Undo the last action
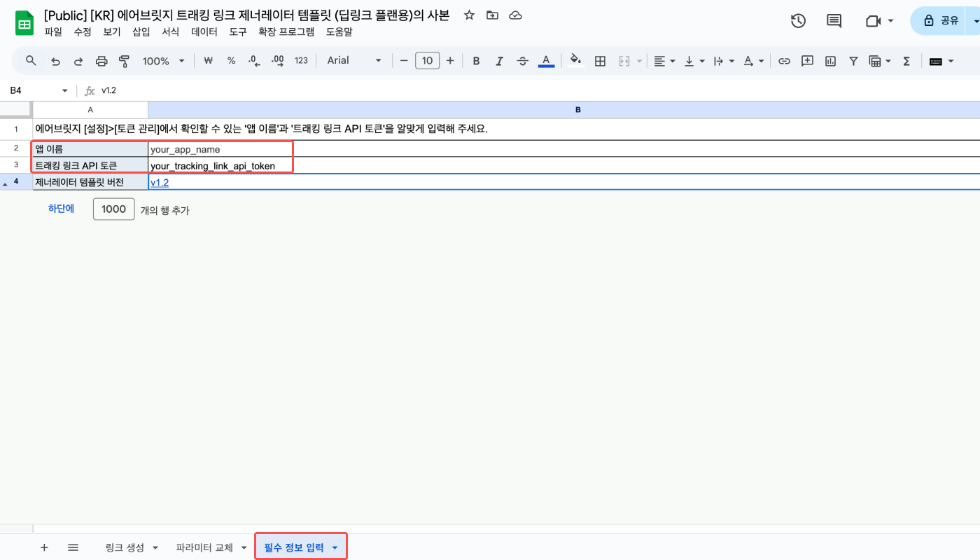 [x=55, y=61]
